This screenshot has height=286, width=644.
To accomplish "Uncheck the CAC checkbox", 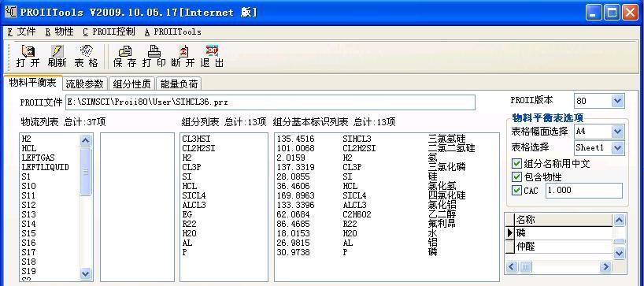I will coord(516,190).
